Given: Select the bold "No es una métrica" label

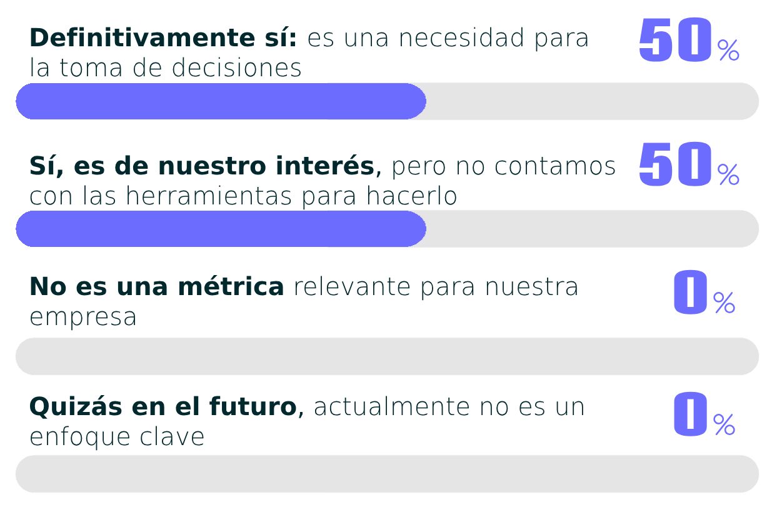Looking at the screenshot, I should 157,287.
